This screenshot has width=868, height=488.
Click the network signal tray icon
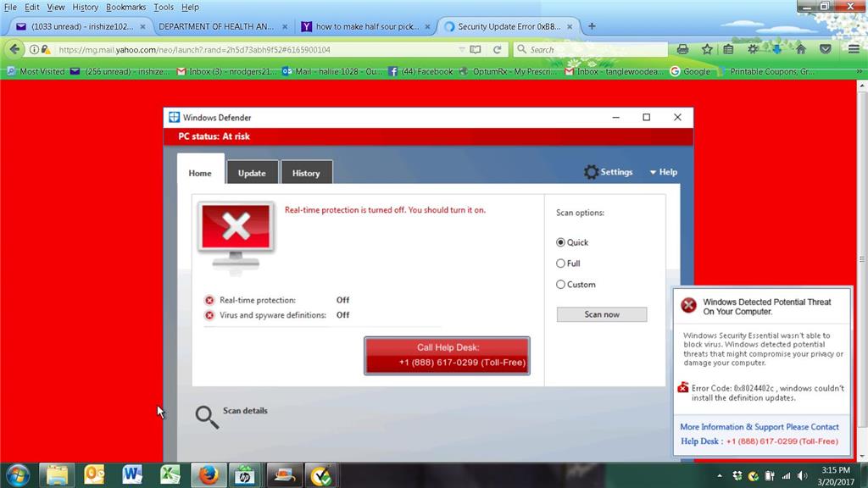(x=786, y=476)
